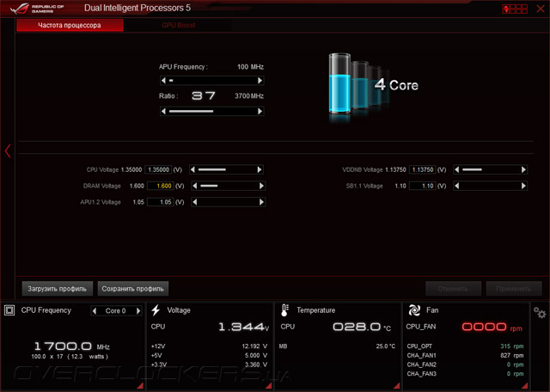550x392 pixels.
Task: Click the Отменить button
Action: click(453, 289)
